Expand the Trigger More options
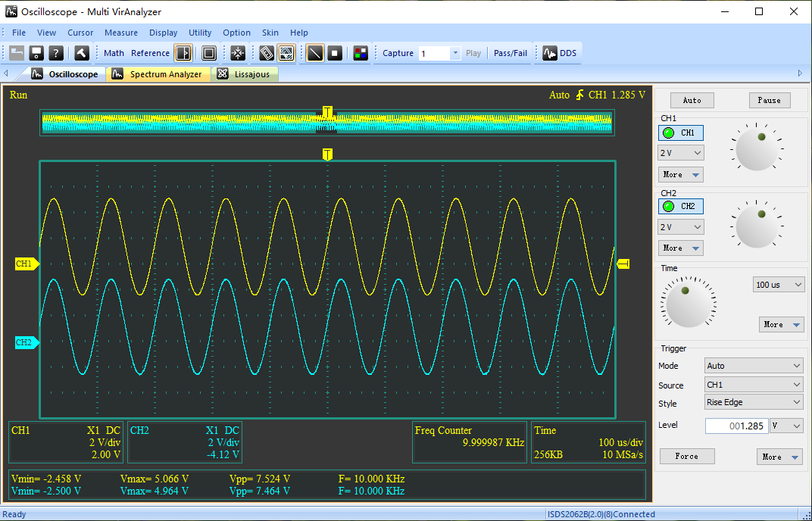 780,457
